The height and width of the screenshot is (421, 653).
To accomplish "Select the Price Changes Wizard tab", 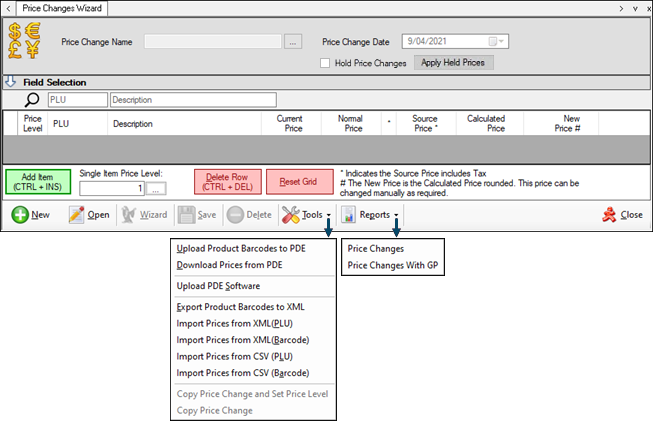I will (x=62, y=8).
